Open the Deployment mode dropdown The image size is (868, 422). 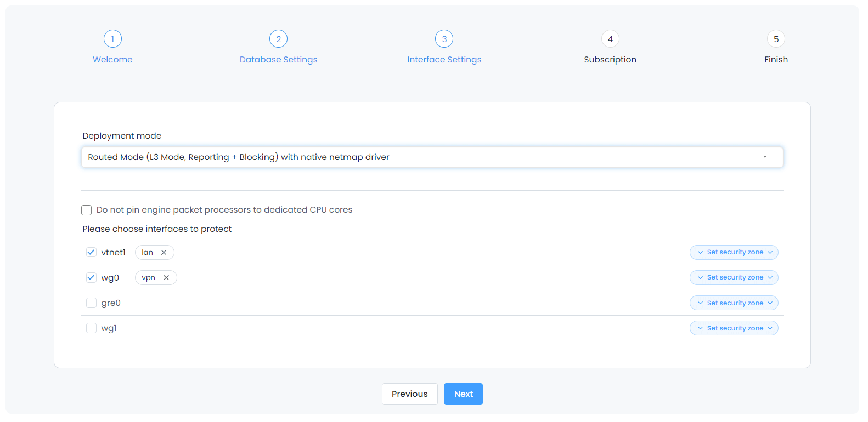coord(432,157)
